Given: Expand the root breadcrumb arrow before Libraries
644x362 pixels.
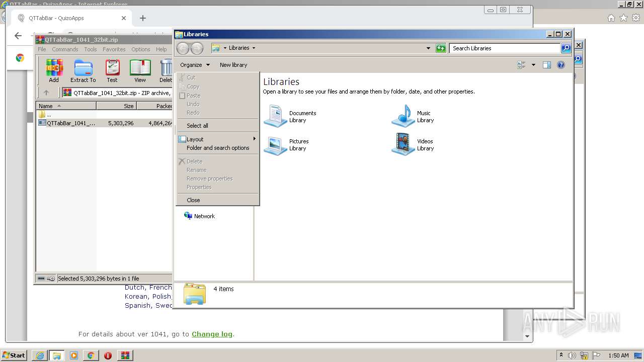Looking at the screenshot, I should pyautogui.click(x=225, y=48).
